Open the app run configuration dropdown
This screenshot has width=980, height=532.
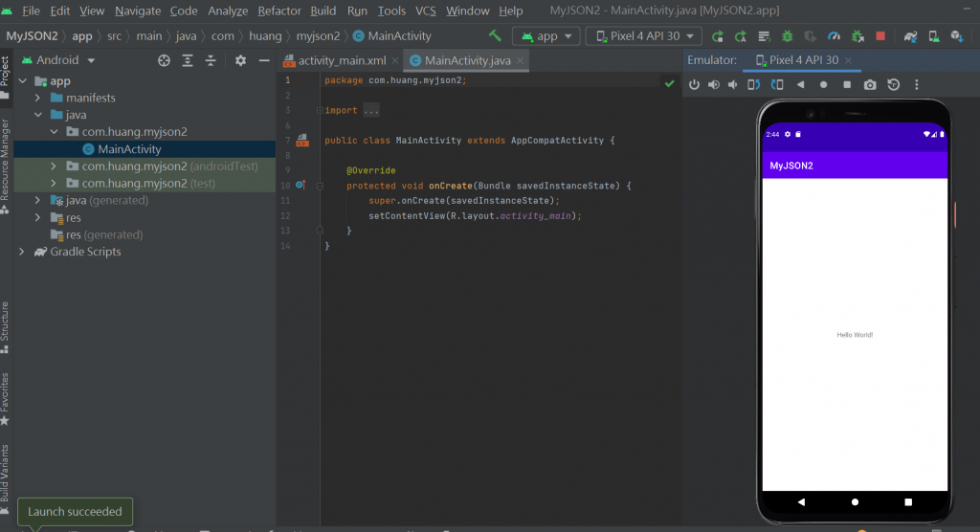tap(546, 36)
